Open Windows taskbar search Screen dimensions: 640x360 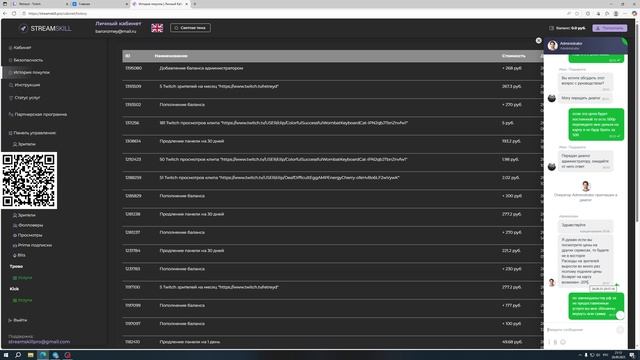point(18,355)
